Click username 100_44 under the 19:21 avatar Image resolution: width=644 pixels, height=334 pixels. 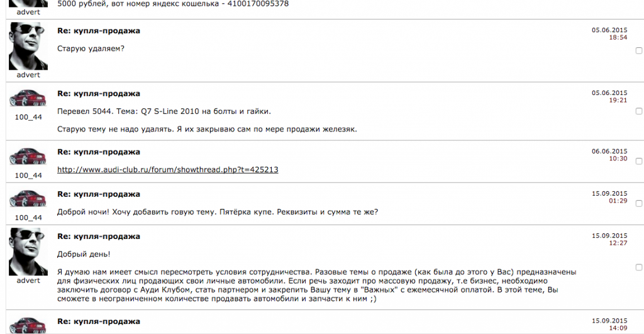(x=28, y=117)
